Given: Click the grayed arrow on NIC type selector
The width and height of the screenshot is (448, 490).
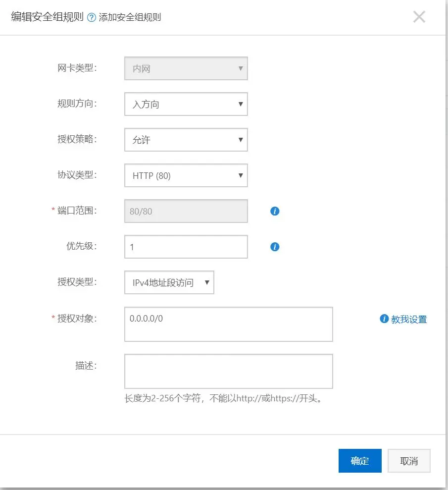Looking at the screenshot, I should pos(241,68).
